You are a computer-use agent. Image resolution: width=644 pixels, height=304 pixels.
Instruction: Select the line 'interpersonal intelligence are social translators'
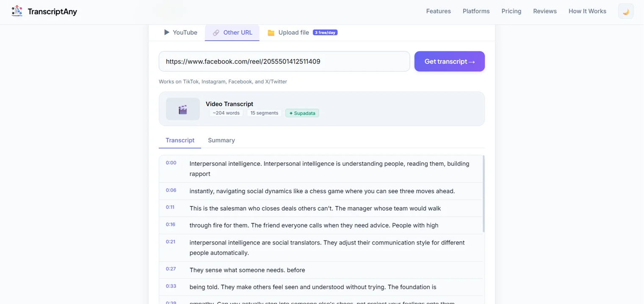(327, 248)
